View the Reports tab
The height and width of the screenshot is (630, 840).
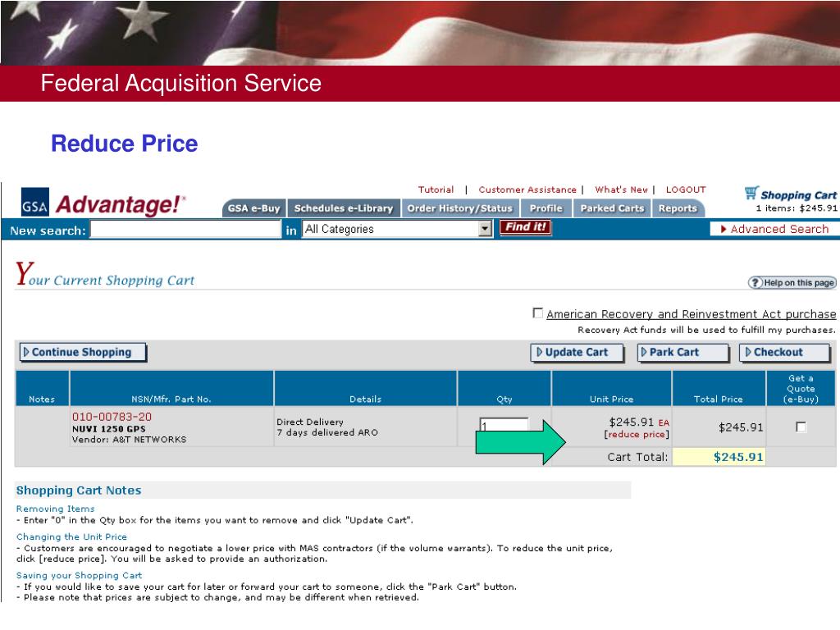(x=678, y=208)
